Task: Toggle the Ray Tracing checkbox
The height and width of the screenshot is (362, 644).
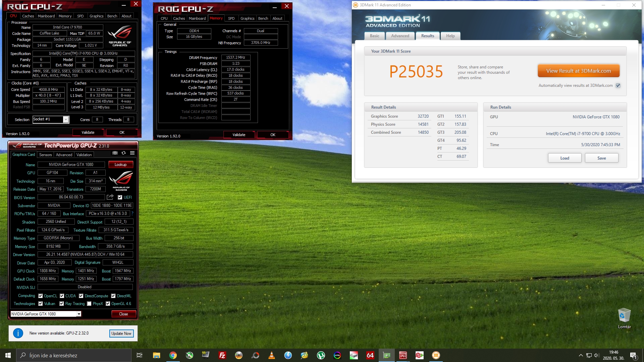Action: pos(62,304)
